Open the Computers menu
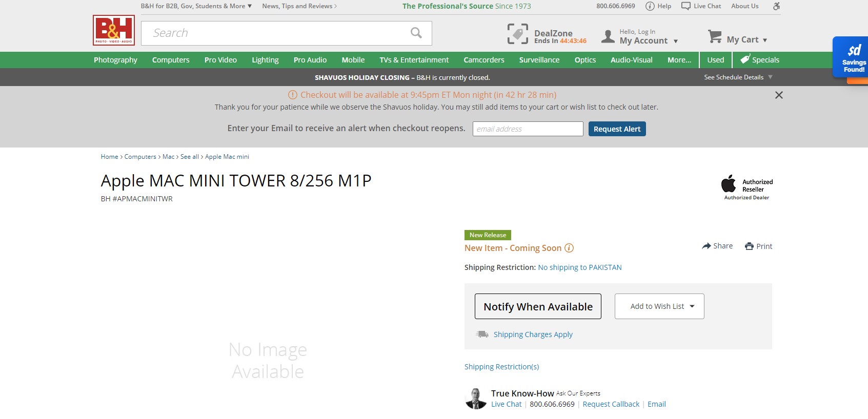 click(x=171, y=60)
